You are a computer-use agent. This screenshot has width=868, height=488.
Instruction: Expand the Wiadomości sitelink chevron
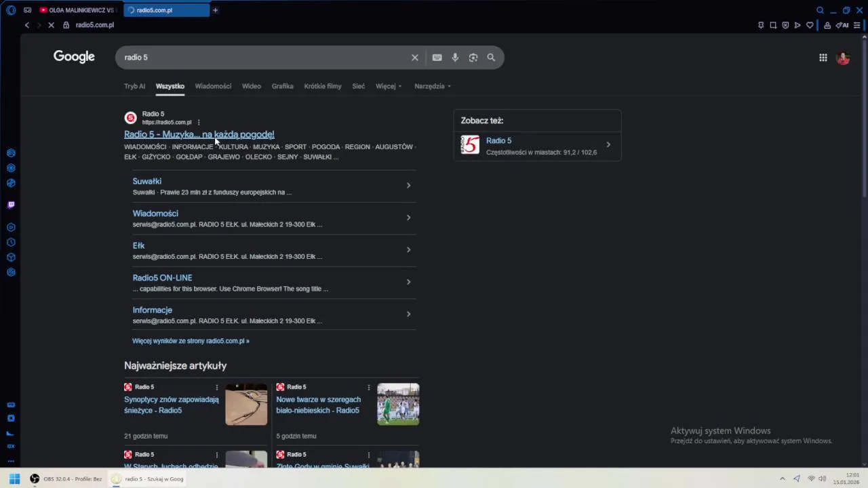(408, 218)
